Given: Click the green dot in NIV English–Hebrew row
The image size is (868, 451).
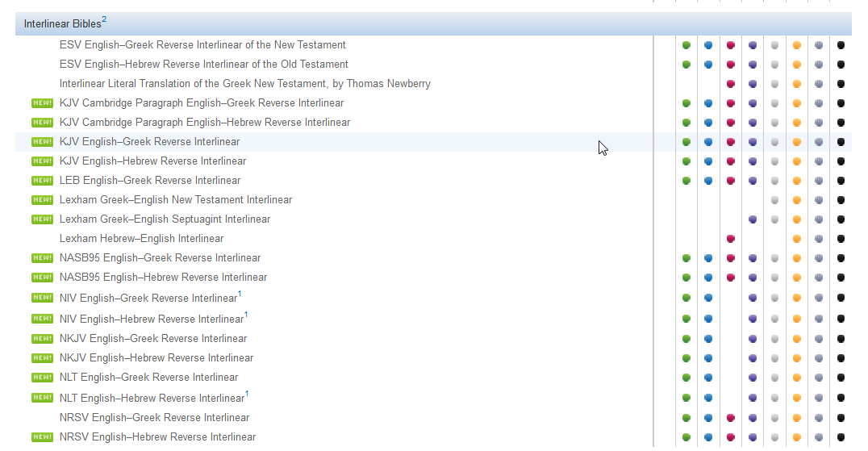Looking at the screenshot, I should coord(686,319).
